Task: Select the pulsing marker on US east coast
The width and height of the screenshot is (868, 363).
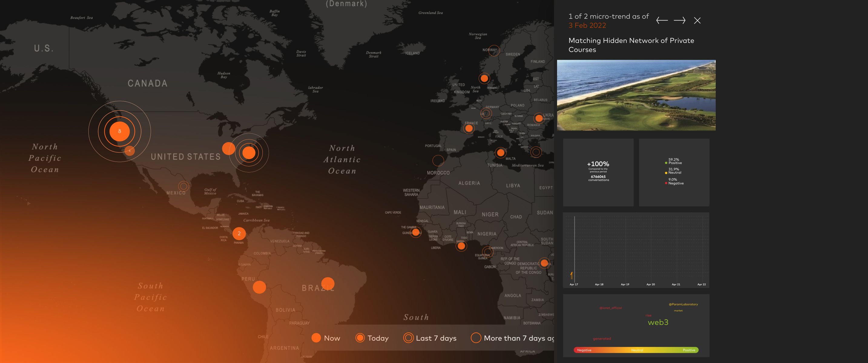Action: point(249,152)
